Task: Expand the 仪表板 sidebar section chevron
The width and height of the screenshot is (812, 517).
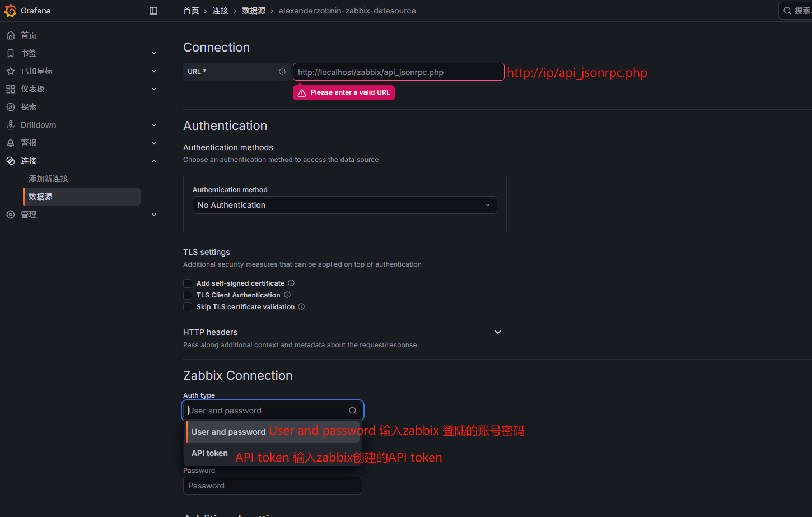Action: tap(154, 89)
